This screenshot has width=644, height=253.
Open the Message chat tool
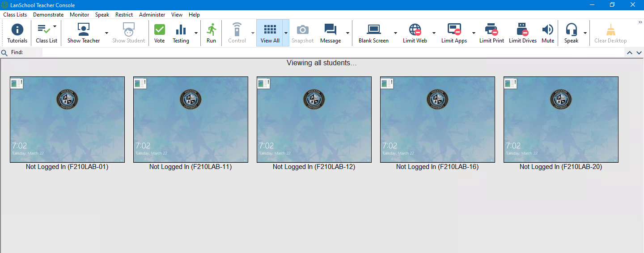pos(330,33)
